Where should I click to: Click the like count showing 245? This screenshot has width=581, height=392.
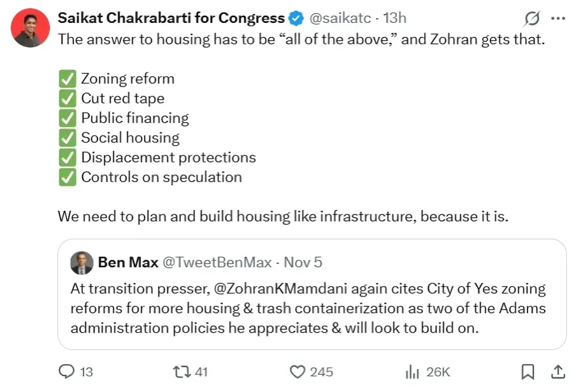321,372
